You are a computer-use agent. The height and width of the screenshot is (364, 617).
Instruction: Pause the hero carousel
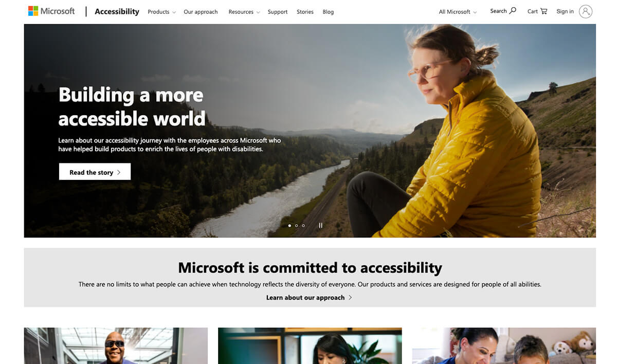pyautogui.click(x=320, y=225)
